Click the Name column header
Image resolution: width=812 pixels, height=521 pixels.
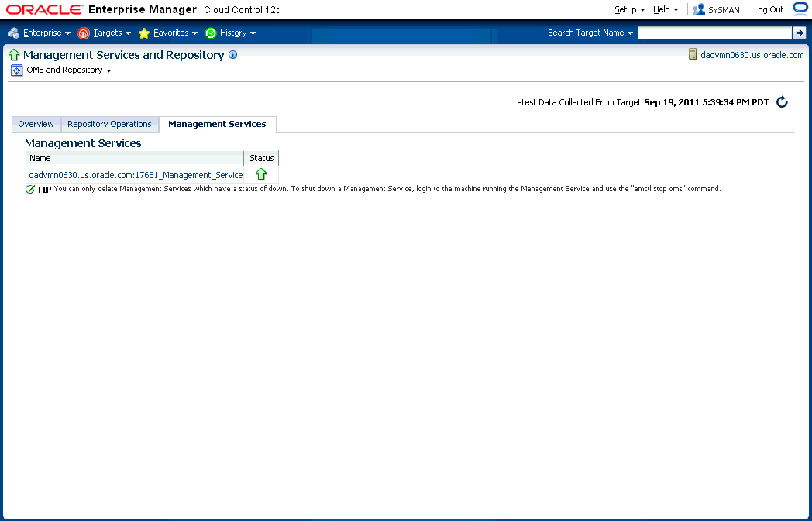[135, 159]
